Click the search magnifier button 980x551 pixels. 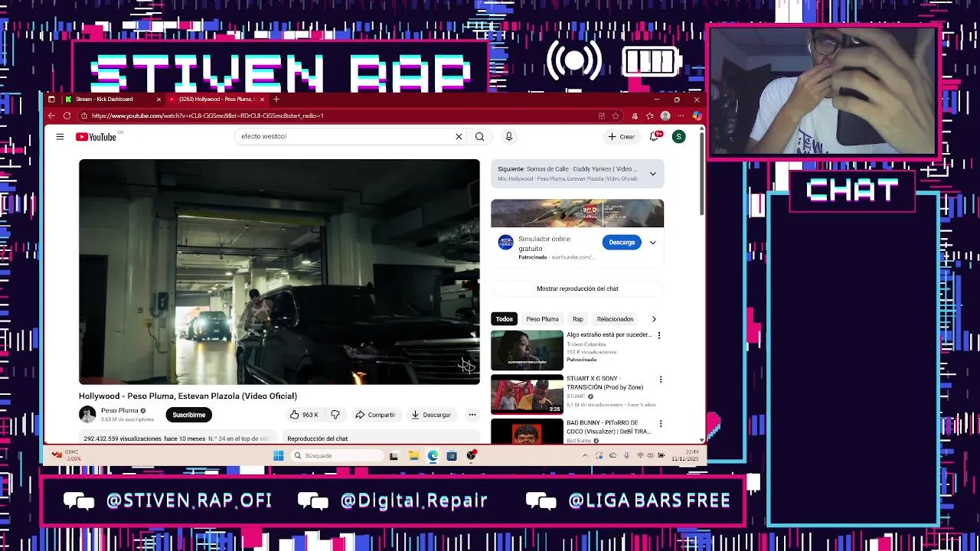coord(479,136)
